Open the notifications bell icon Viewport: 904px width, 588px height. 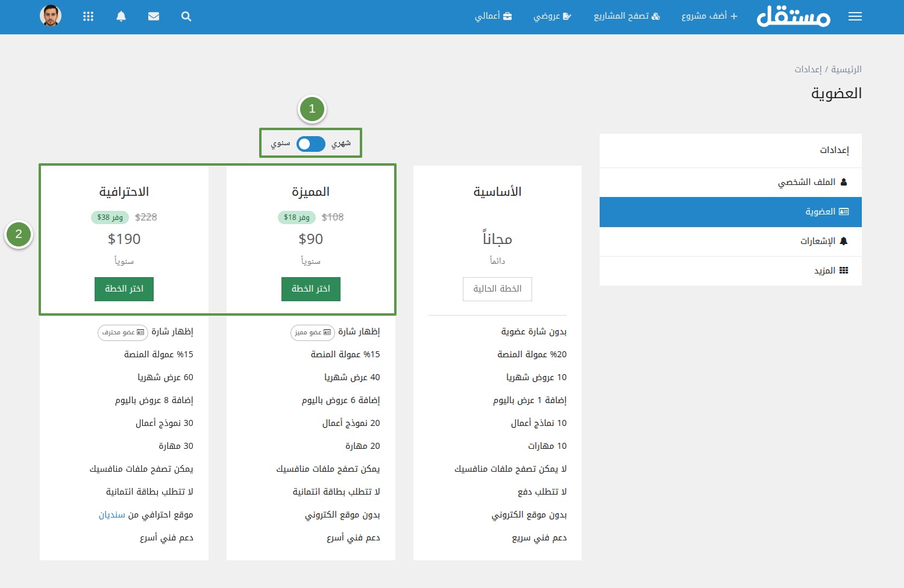(x=121, y=16)
